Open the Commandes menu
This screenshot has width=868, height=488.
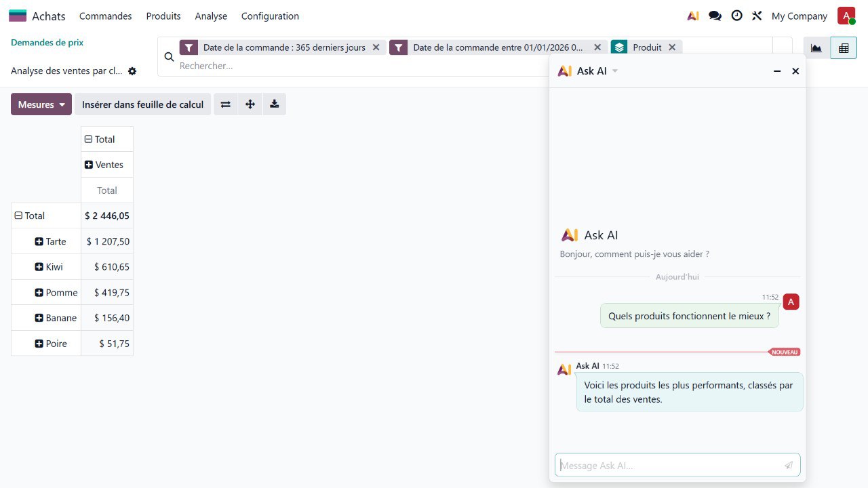click(x=105, y=16)
